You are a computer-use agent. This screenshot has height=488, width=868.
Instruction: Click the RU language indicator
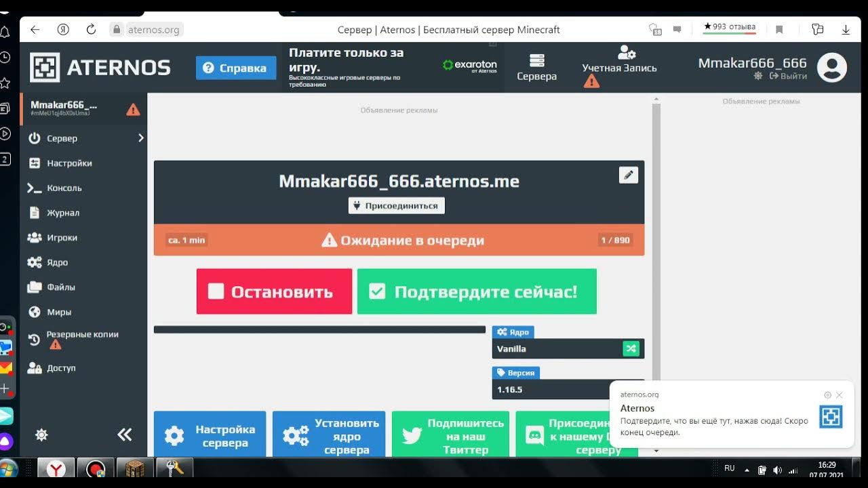[x=730, y=468]
